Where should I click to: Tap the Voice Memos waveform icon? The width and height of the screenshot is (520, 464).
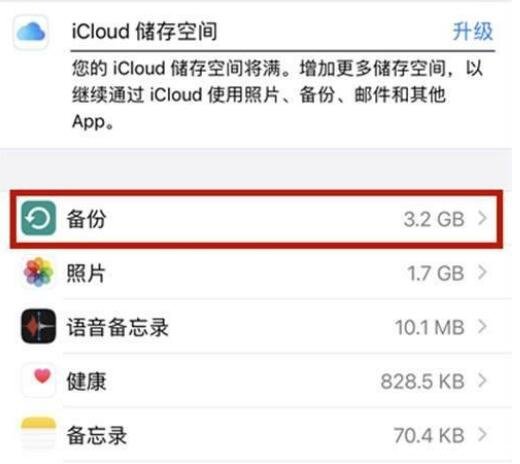click(38, 326)
